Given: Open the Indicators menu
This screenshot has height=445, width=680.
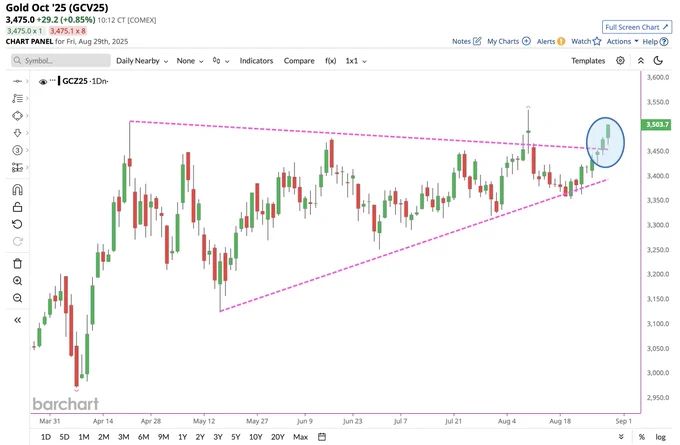Looking at the screenshot, I should (256, 61).
